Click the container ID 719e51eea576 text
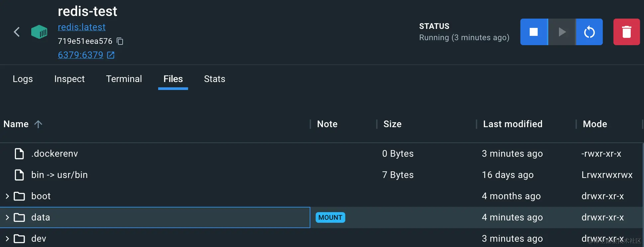644x247 pixels. pyautogui.click(x=85, y=41)
